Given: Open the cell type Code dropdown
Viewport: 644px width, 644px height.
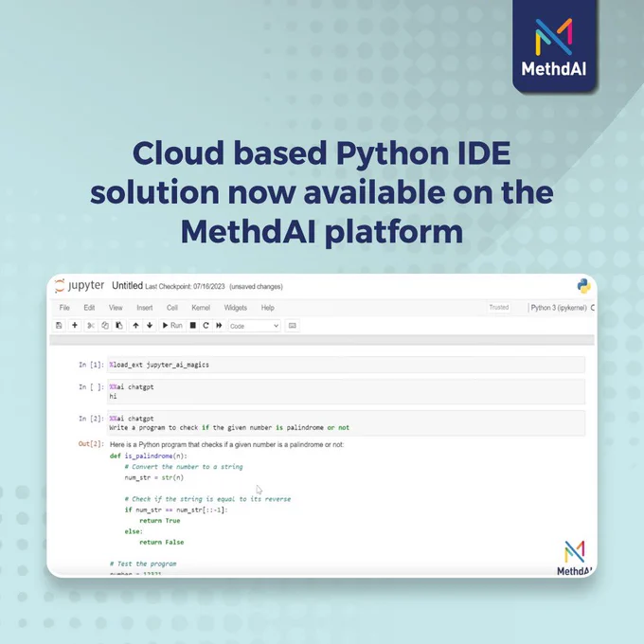Looking at the screenshot, I should (x=254, y=326).
